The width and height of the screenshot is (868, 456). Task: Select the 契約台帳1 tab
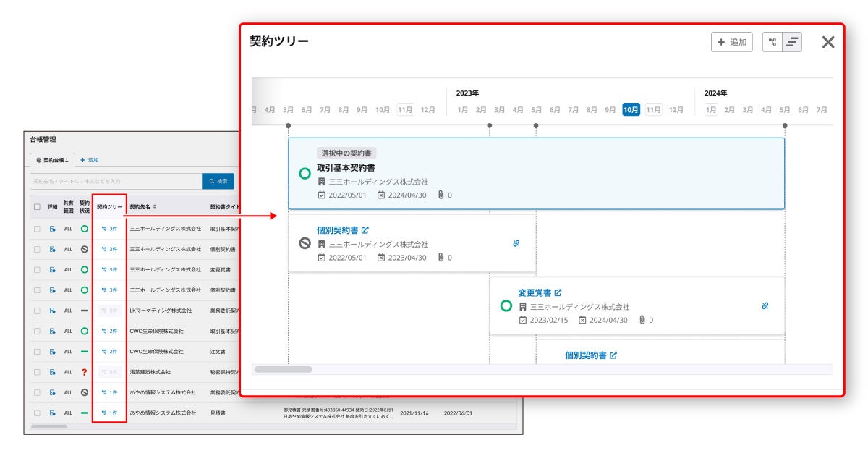click(x=52, y=159)
